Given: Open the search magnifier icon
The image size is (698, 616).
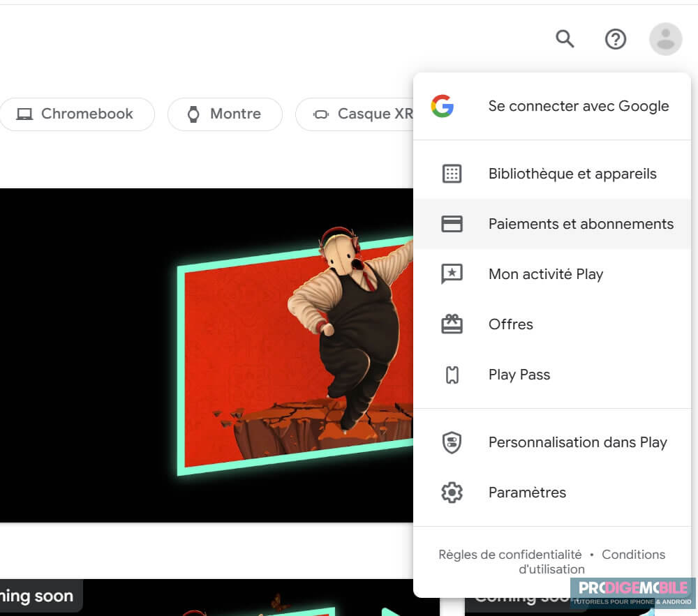Looking at the screenshot, I should (x=565, y=38).
